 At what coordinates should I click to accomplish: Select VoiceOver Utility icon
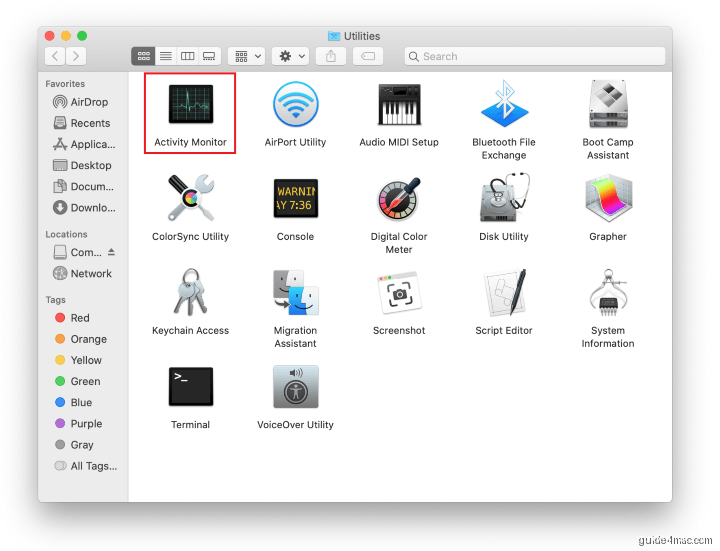[295, 387]
